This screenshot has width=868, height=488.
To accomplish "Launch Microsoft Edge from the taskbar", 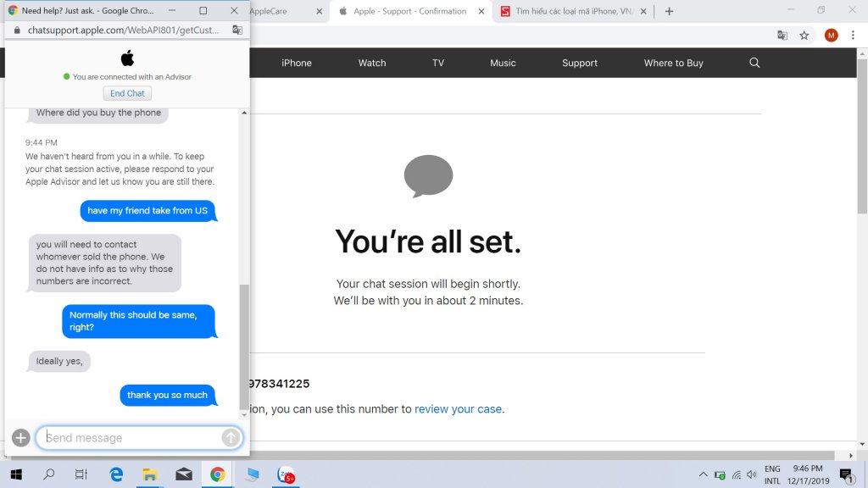I will tap(116, 474).
